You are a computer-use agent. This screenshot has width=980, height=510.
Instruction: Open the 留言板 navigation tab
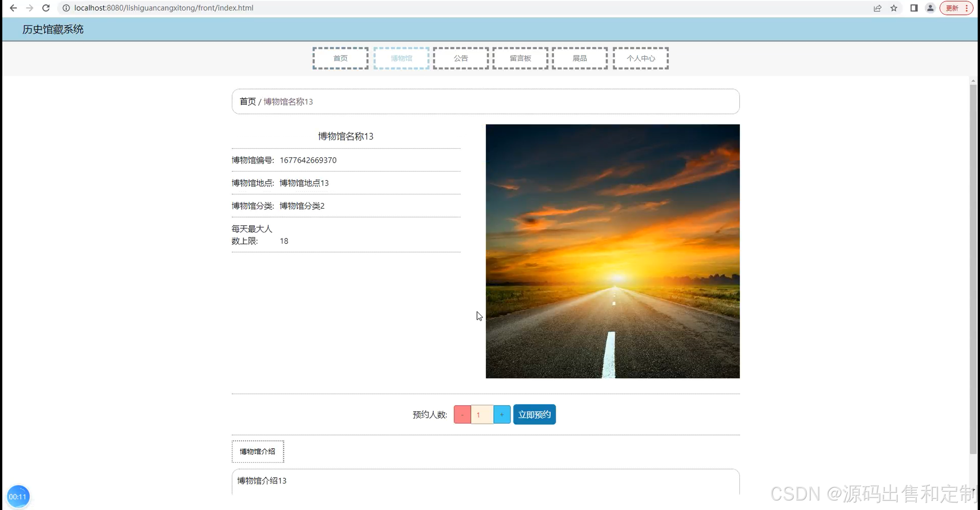point(520,58)
